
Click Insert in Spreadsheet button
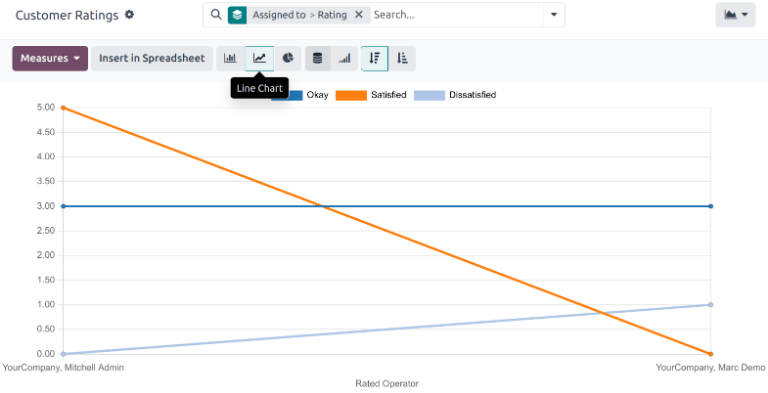pyautogui.click(x=152, y=58)
